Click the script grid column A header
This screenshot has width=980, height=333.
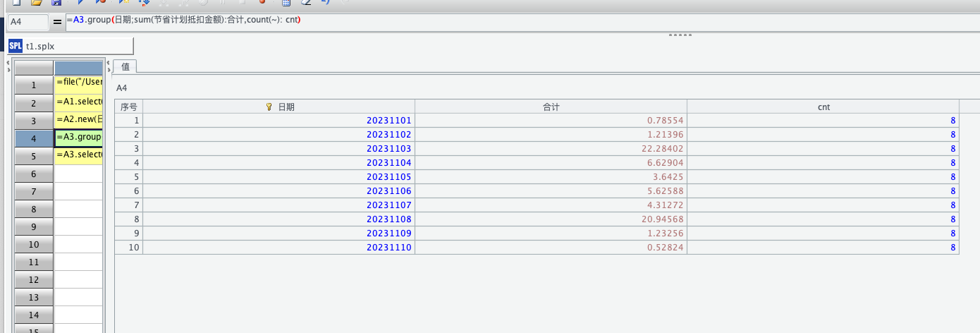pos(79,68)
